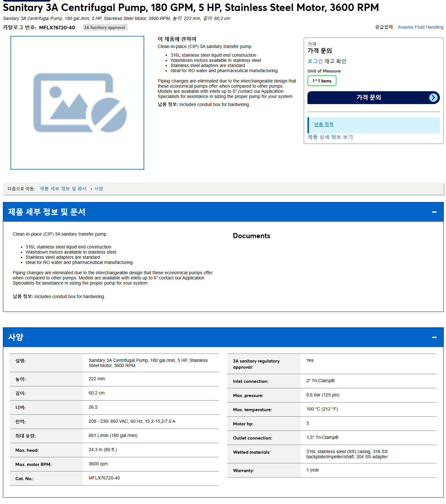The image size is (446, 504).
Task: Select the '24,3 m (80 ft.)' head value
Action: (103, 450)
